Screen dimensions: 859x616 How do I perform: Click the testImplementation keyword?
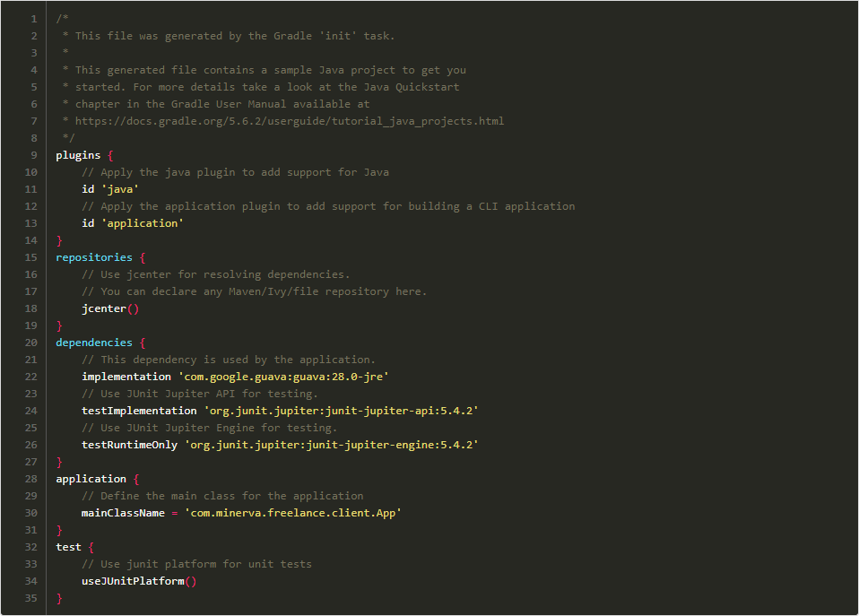(139, 411)
